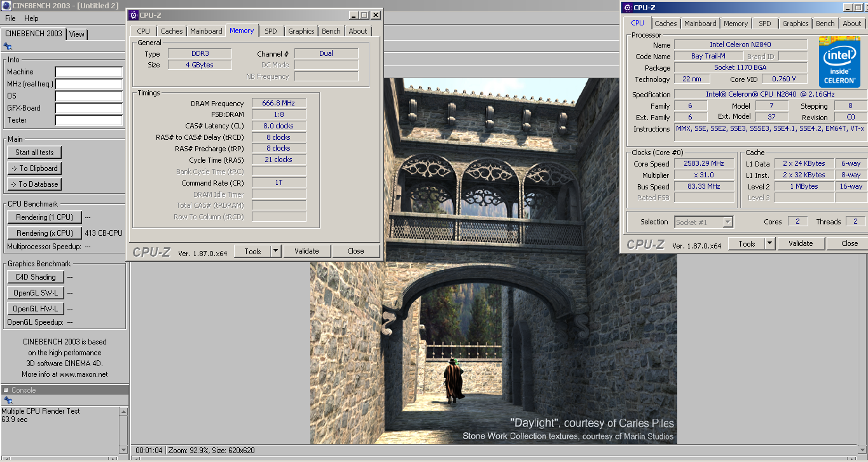Click the DRAM Frequency value 666.8 MHz
The image size is (868, 462).
[279, 104]
